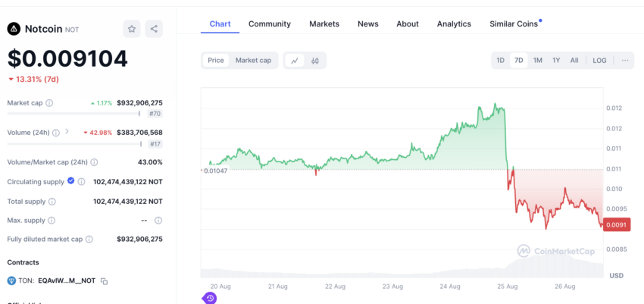This screenshot has height=304, width=644.
Task: Set chart range to All
Action: click(x=574, y=61)
